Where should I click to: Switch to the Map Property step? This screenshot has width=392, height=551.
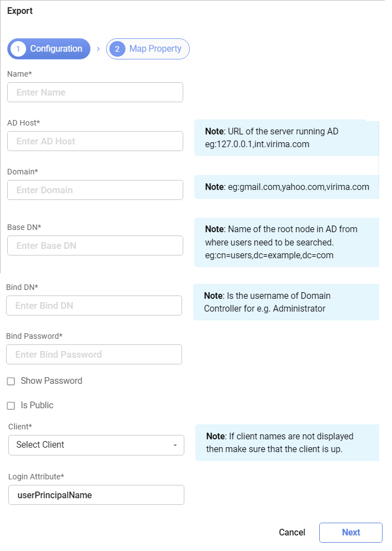click(x=155, y=49)
